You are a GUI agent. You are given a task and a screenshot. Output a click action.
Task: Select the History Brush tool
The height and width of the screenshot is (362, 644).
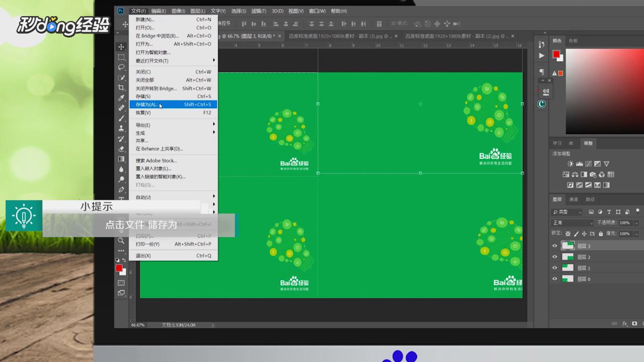coord(121,138)
